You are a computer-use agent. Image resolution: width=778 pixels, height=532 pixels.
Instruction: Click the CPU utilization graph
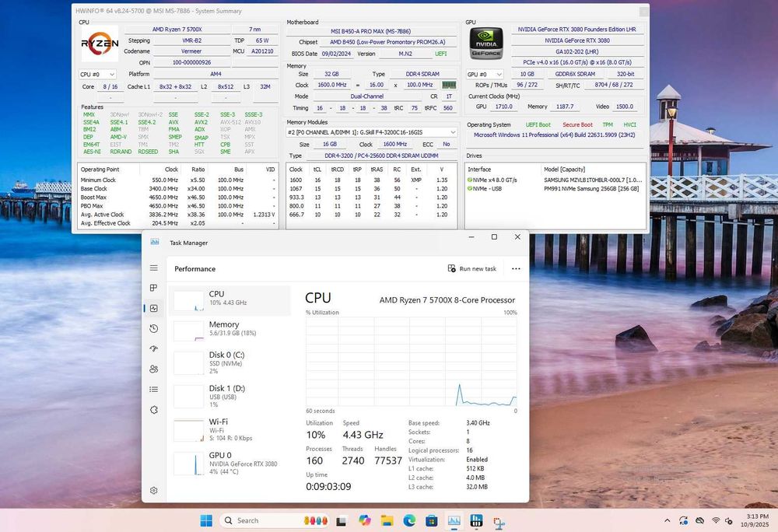point(412,362)
